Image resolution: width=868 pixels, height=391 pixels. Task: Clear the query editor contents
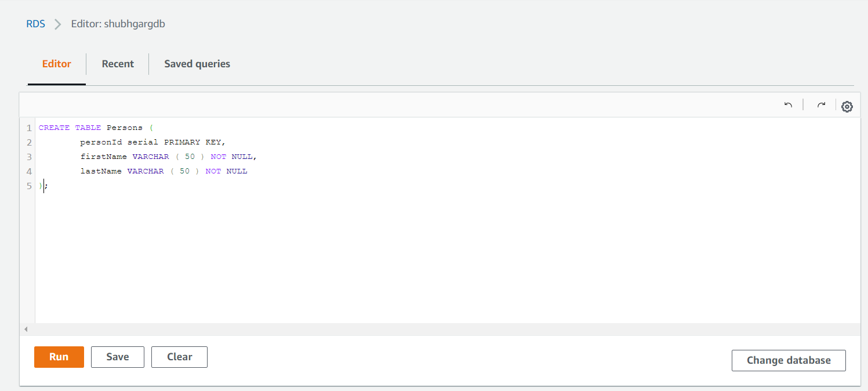pyautogui.click(x=179, y=357)
